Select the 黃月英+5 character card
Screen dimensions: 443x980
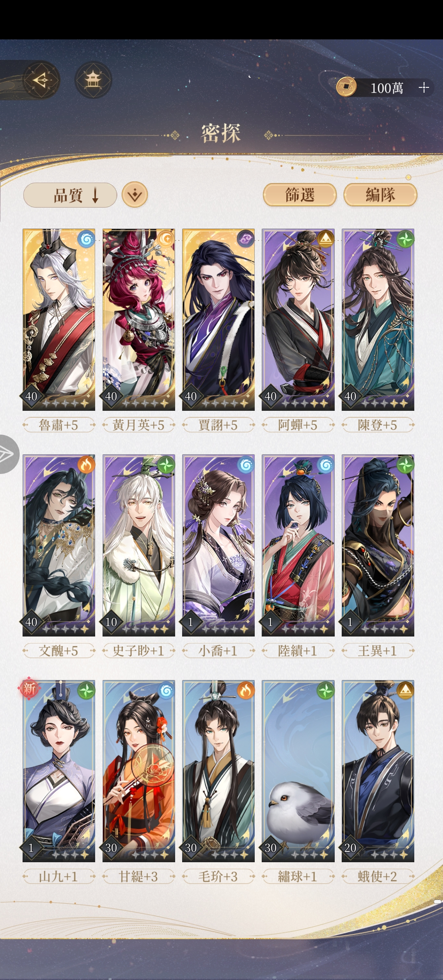[x=139, y=320]
